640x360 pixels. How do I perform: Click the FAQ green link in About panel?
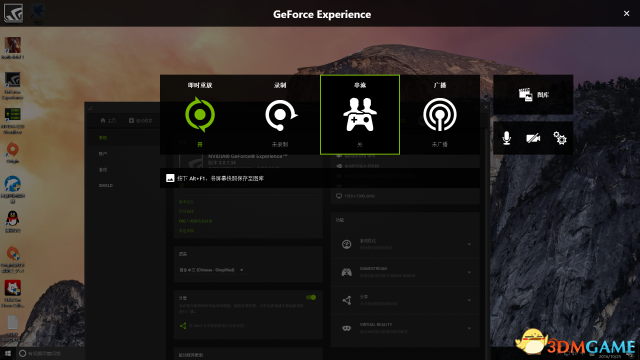pos(196,221)
